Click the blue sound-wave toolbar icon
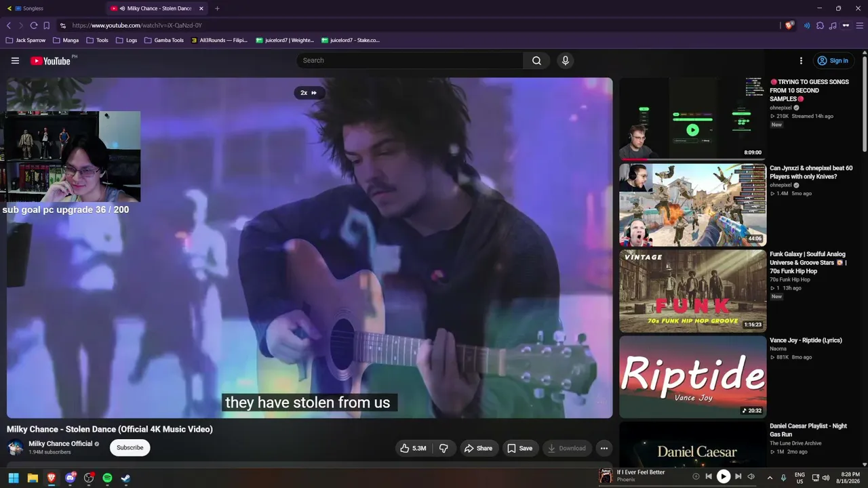Viewport: 868px width, 488px height. tap(807, 25)
